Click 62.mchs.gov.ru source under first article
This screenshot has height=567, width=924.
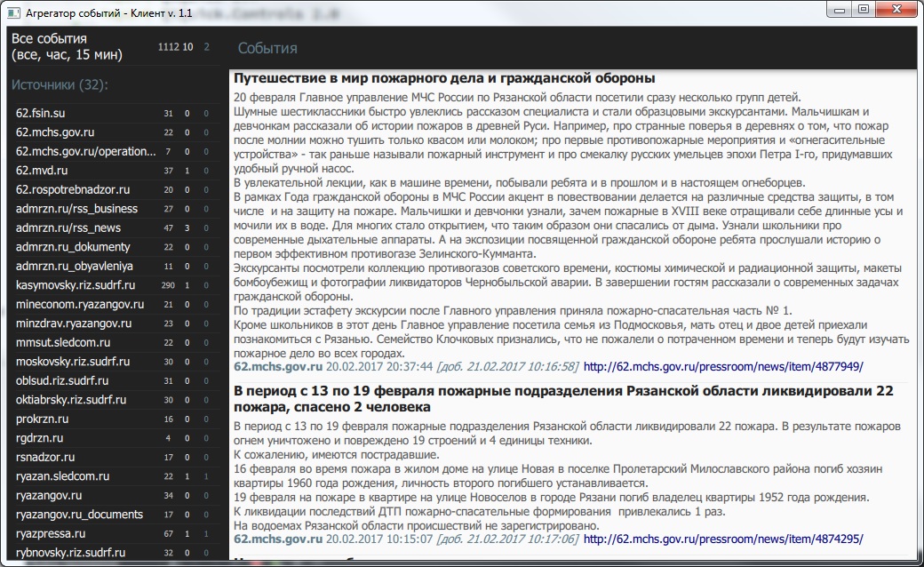point(278,367)
